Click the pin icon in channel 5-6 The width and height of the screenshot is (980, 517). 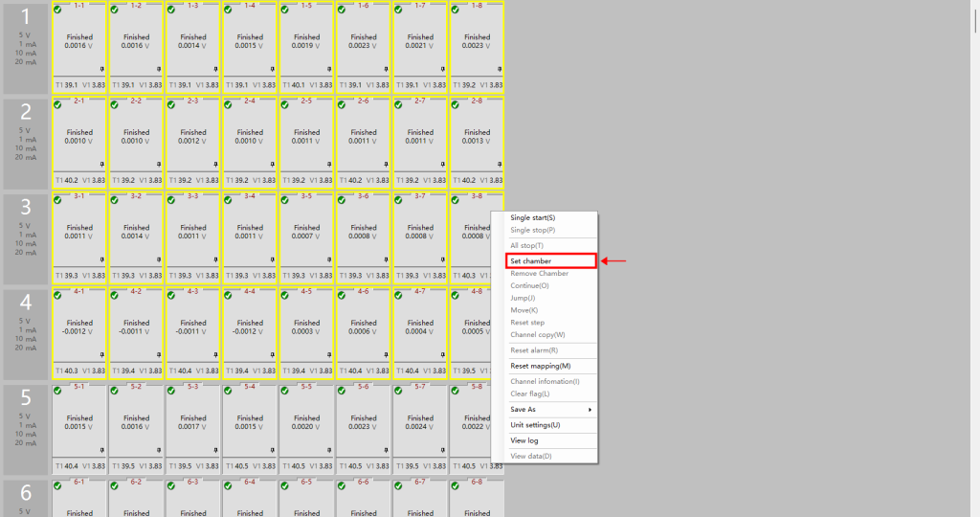(x=387, y=449)
